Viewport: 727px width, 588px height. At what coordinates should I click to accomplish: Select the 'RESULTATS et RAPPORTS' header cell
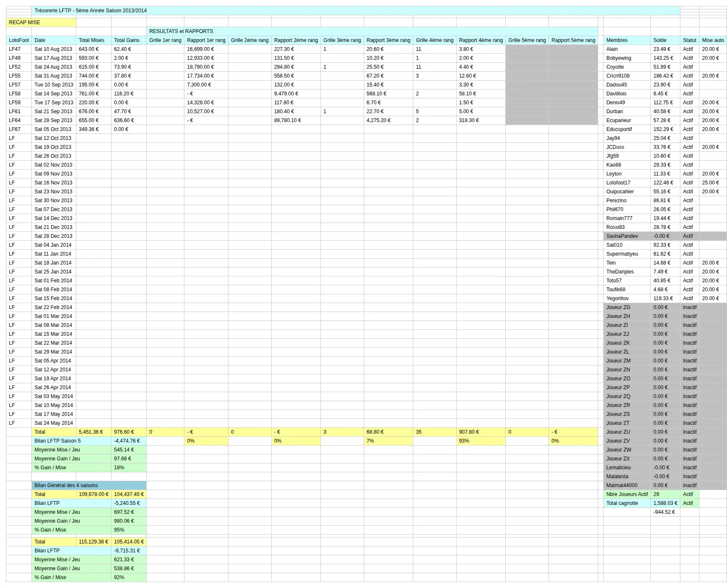tap(372, 31)
